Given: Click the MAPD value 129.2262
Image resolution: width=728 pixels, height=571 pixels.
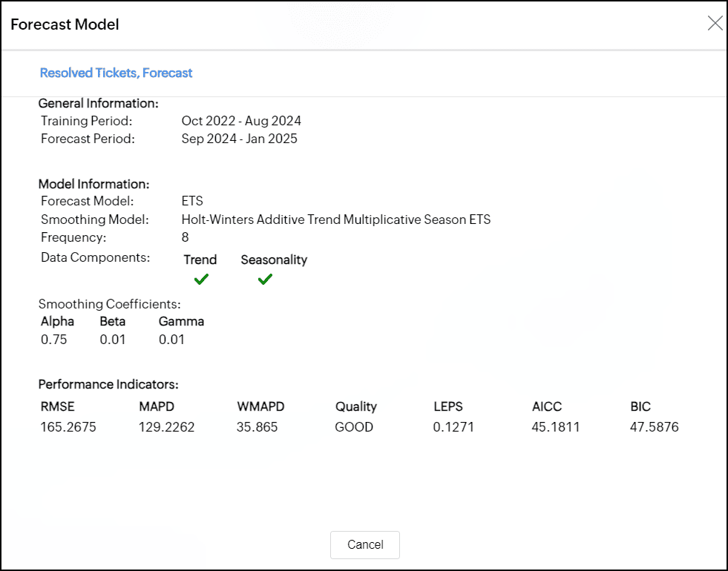Looking at the screenshot, I should click(167, 427).
